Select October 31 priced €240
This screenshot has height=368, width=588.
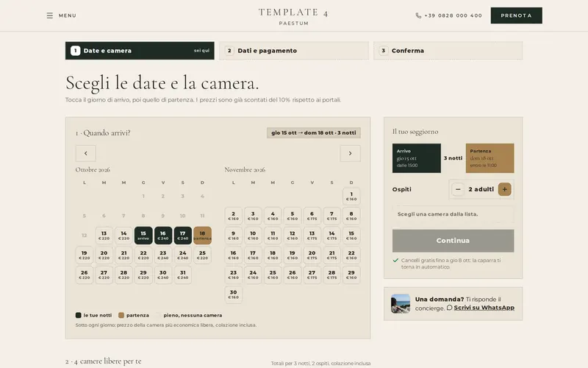(x=182, y=275)
